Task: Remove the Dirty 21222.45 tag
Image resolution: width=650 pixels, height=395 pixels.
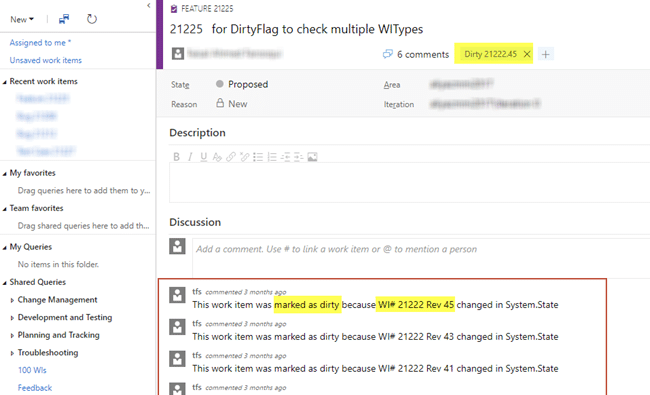Action: pyautogui.click(x=527, y=54)
